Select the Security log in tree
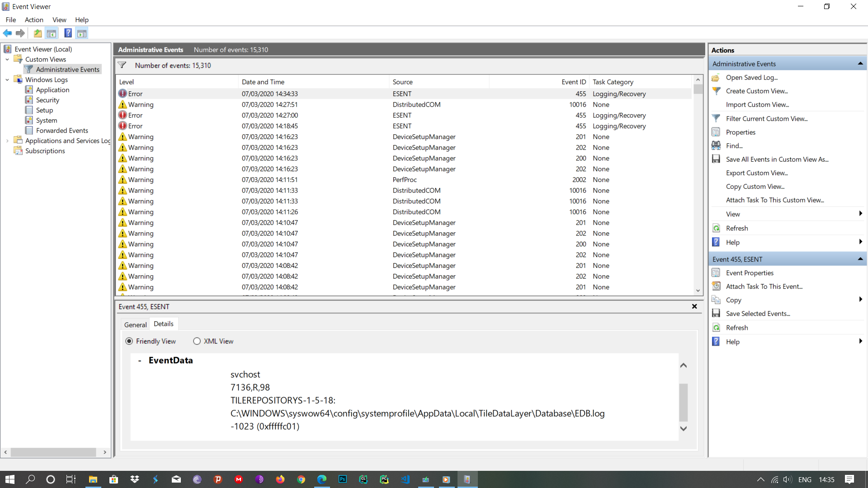868x488 pixels. click(x=47, y=100)
